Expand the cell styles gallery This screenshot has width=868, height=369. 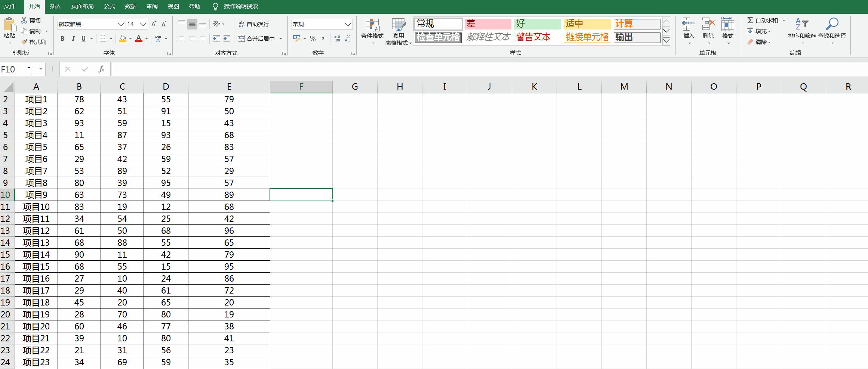coord(666,40)
